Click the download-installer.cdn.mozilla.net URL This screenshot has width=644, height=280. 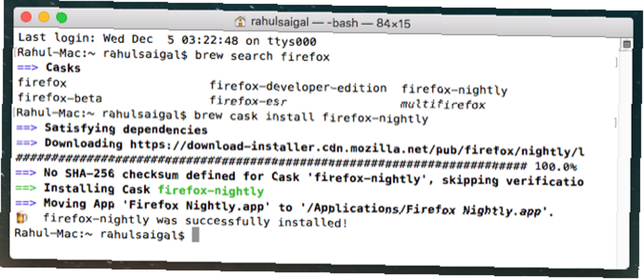click(x=357, y=149)
